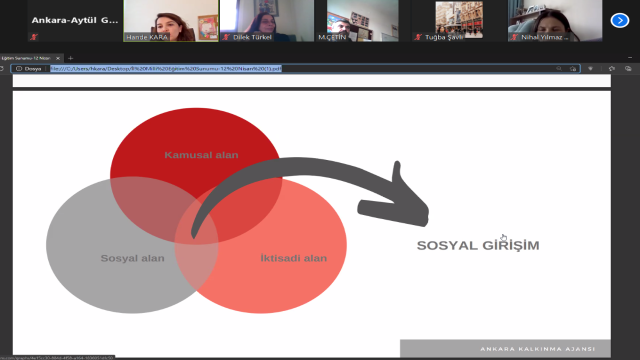Show next participants with blue arrow button
Image resolution: width=640 pixels, height=360 pixels.
tap(620, 20)
